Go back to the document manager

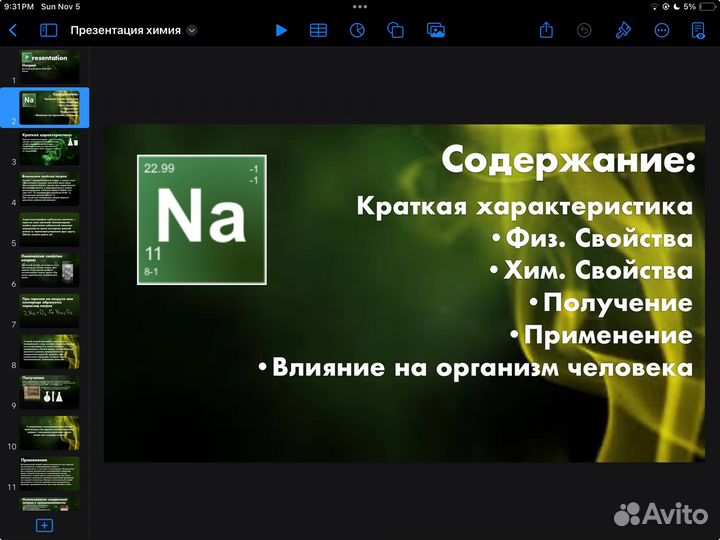pos(13,30)
